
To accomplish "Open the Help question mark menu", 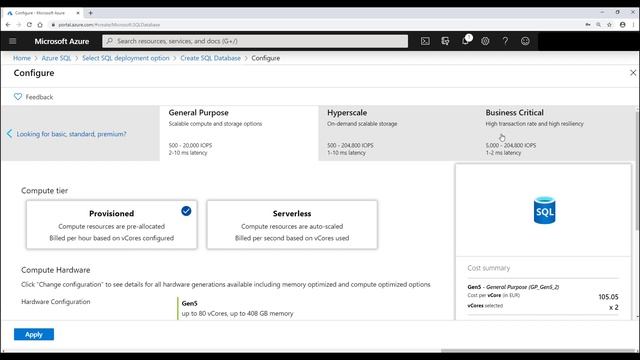I will pyautogui.click(x=505, y=41).
